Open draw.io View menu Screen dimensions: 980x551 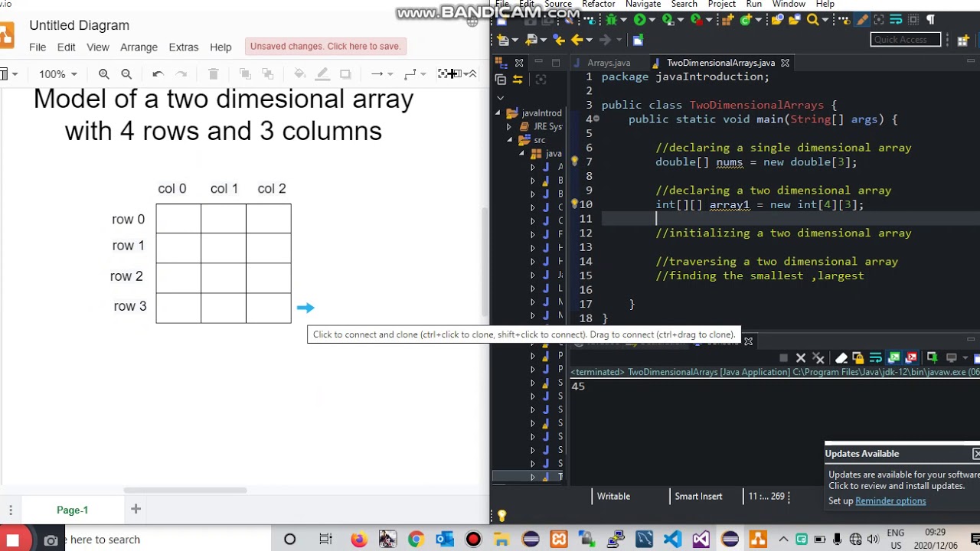(98, 47)
